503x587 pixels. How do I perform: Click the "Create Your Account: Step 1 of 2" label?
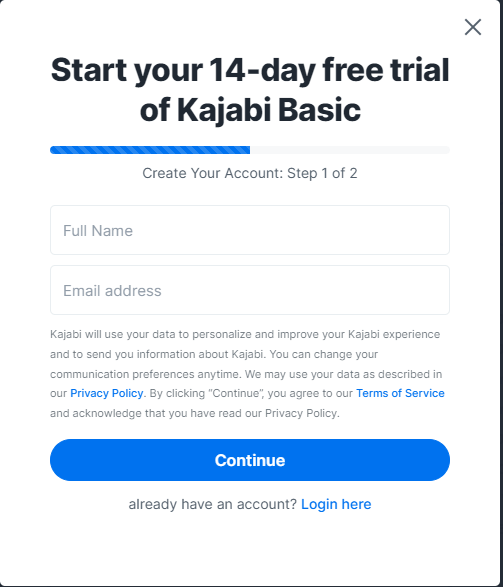tap(250, 173)
